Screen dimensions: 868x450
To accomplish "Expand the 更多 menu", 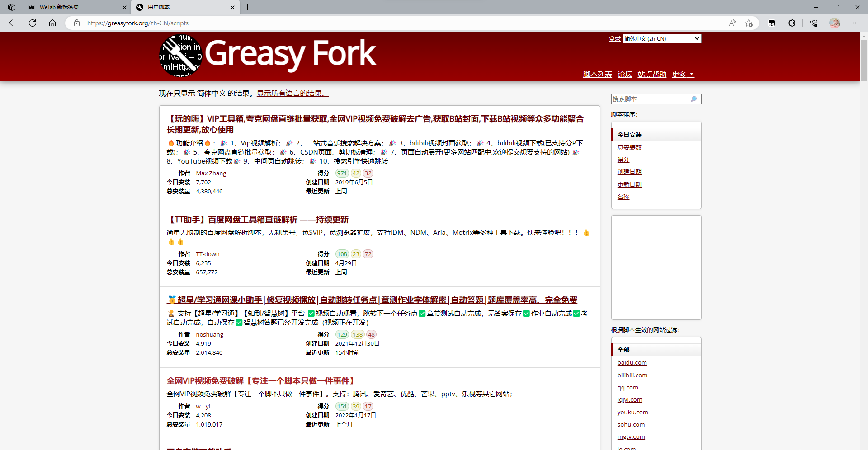I will [683, 75].
